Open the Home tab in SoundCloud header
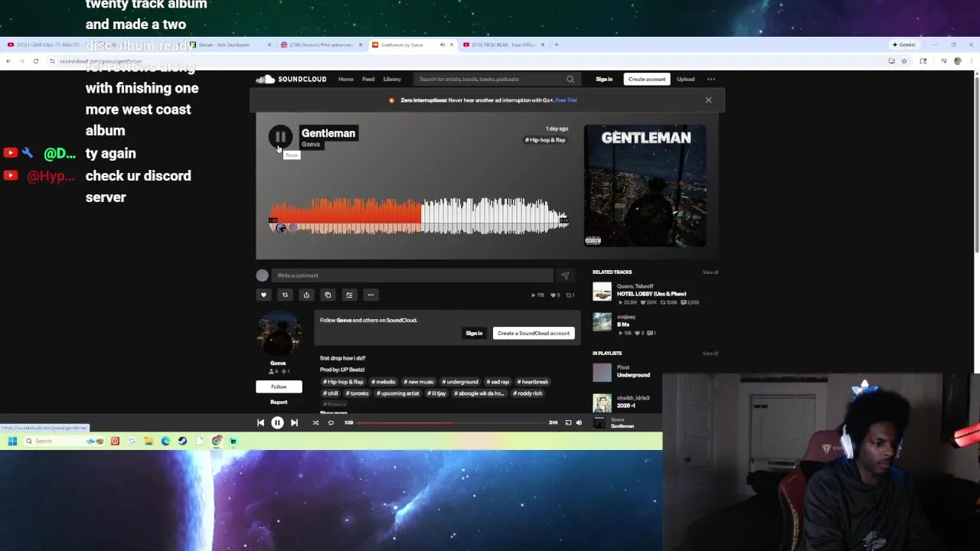 [346, 79]
